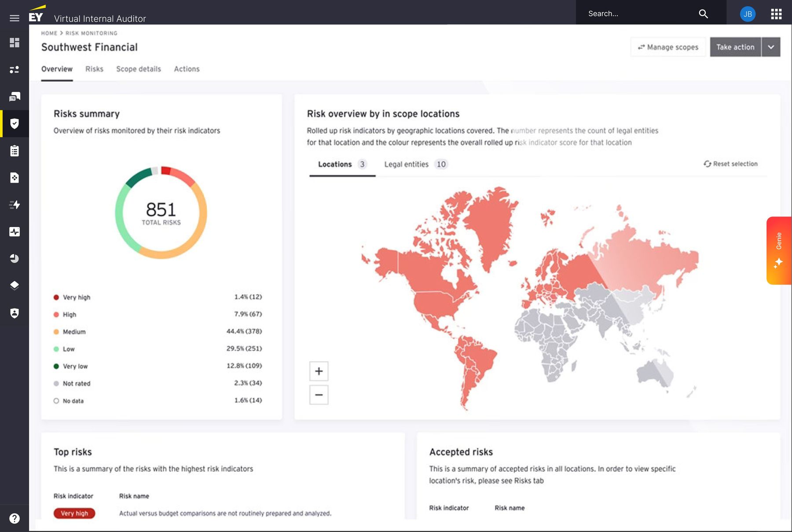Viewport: 792px width, 532px height.
Task: Click the Manage scopes button
Action: 668,47
